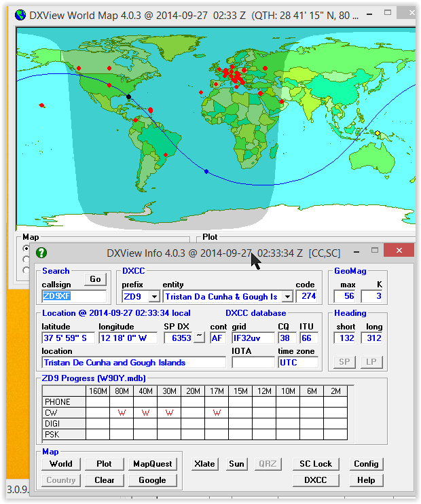Image resolution: width=421 pixels, height=504 pixels.
Task: Click the Sun button
Action: pyautogui.click(x=236, y=464)
